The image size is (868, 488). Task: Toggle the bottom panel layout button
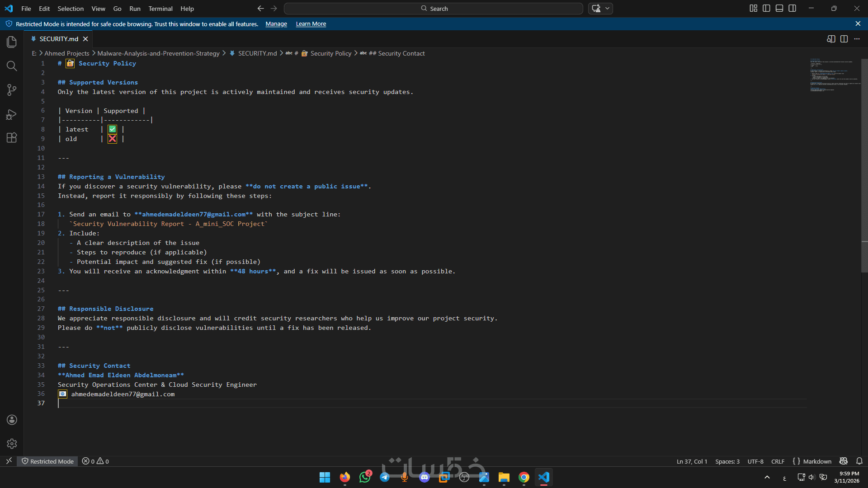tap(779, 8)
